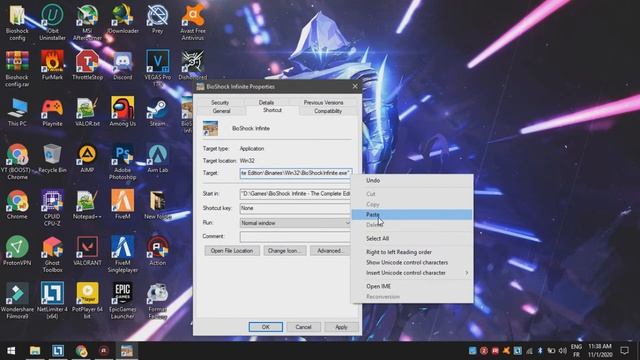Toggle Show Unicode control characters
This screenshot has width=640, height=360.
pos(412,262)
